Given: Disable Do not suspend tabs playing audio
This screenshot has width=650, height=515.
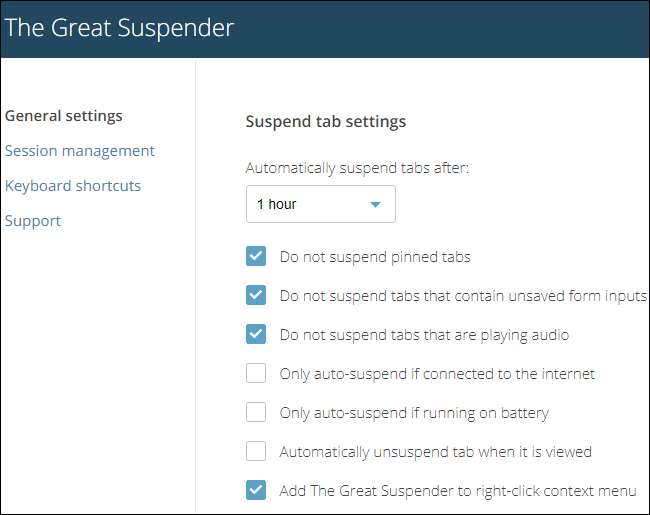Looking at the screenshot, I should (x=256, y=334).
